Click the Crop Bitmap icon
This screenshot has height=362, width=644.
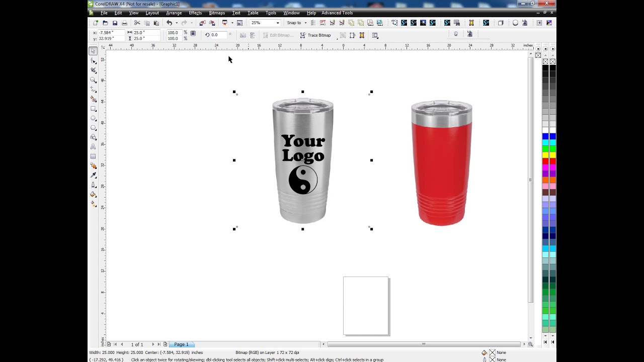click(x=343, y=35)
